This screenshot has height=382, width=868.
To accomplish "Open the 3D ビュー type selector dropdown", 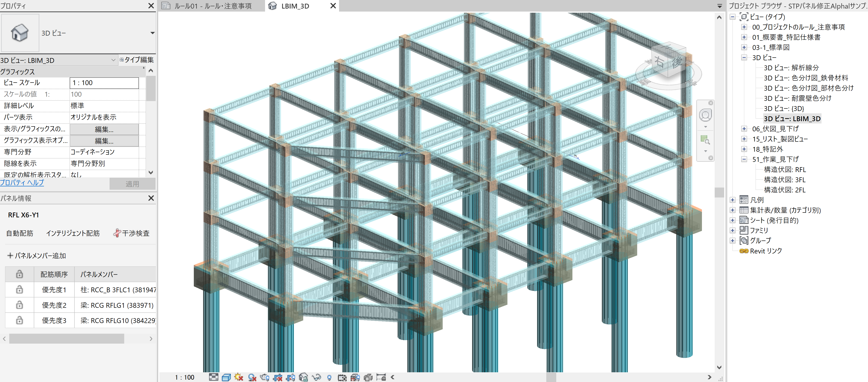I will tap(152, 33).
